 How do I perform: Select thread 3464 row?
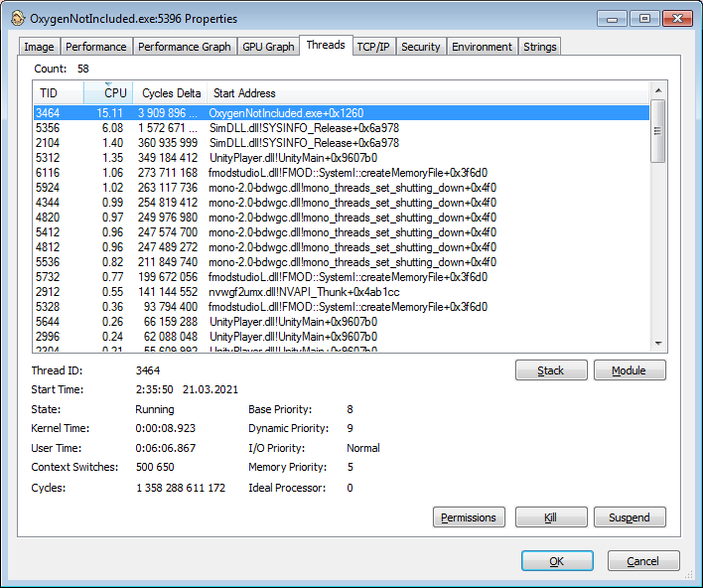(x=342, y=113)
